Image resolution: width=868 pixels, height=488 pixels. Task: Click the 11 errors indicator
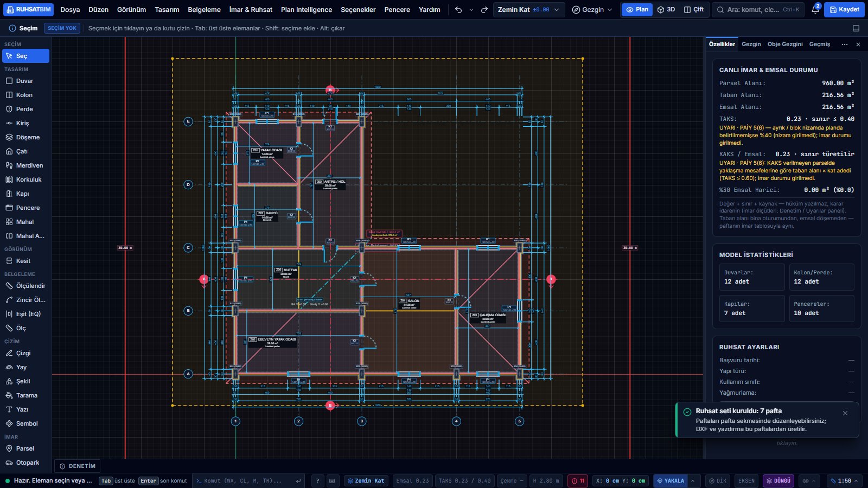578,481
